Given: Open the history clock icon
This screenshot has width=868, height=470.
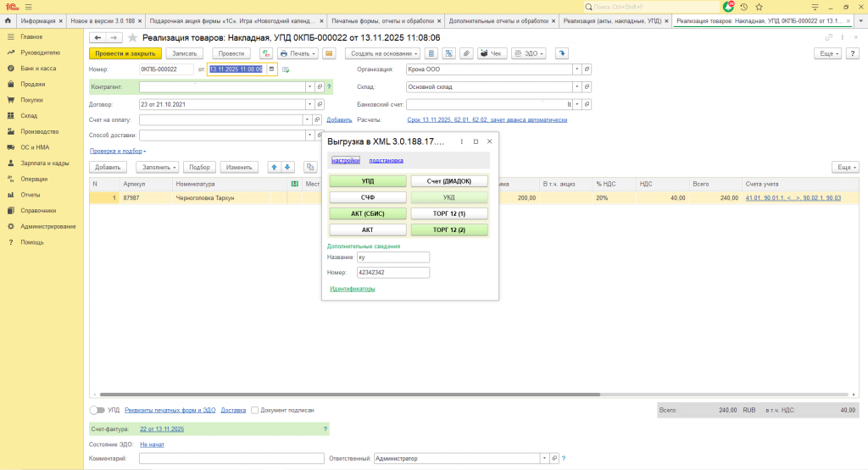Looking at the screenshot, I should coord(744,7).
